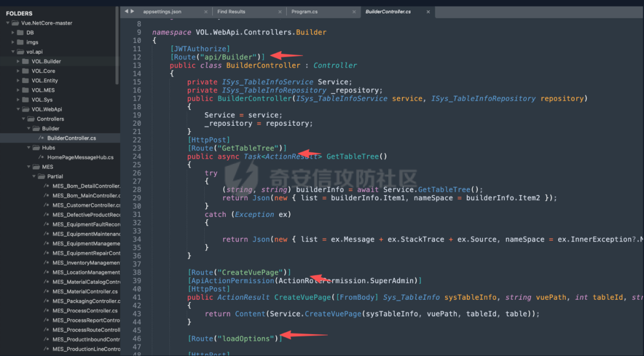The width and height of the screenshot is (644, 356).
Task: Click the sidebar vertical scrollbar
Action: [117, 45]
